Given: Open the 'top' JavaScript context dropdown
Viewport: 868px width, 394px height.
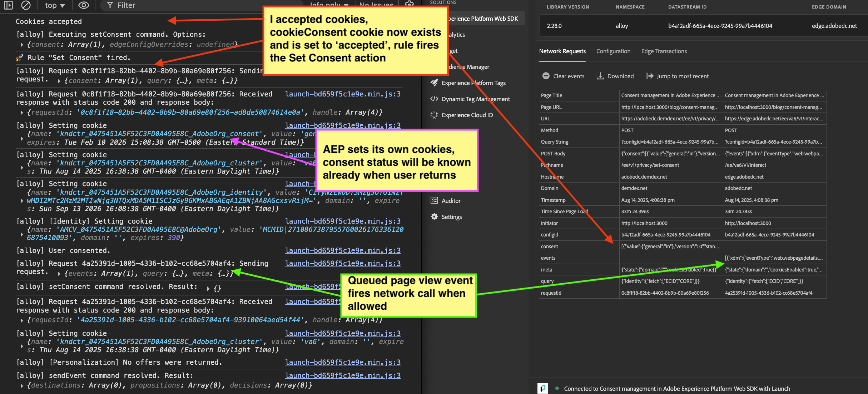Looking at the screenshot, I should (55, 5).
